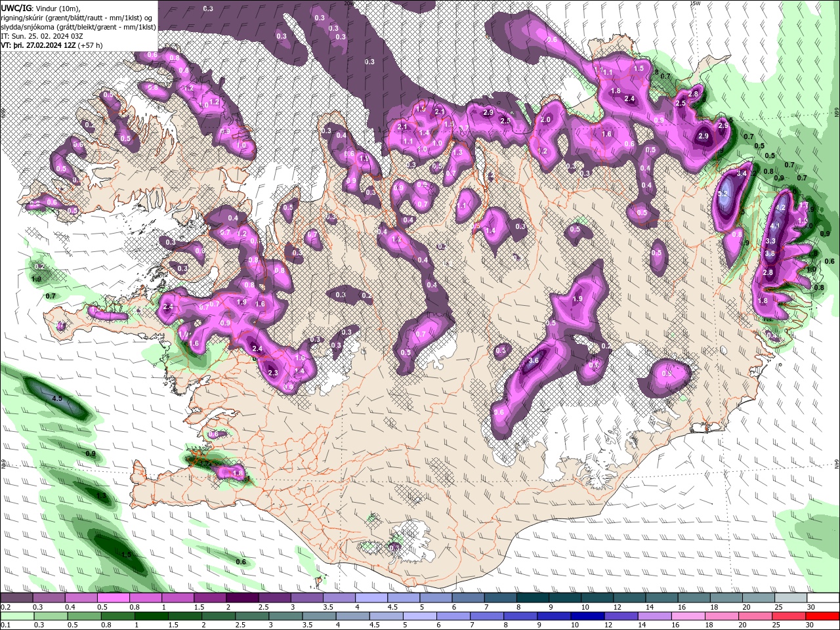Image resolution: width=840 pixels, height=630 pixels.
Task: Click the '0.1' label on the rain legend
Action: pyautogui.click(x=5, y=625)
